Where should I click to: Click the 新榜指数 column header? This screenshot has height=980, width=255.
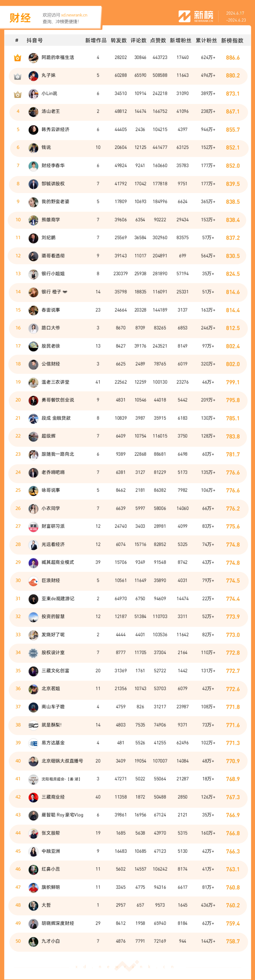point(232,40)
